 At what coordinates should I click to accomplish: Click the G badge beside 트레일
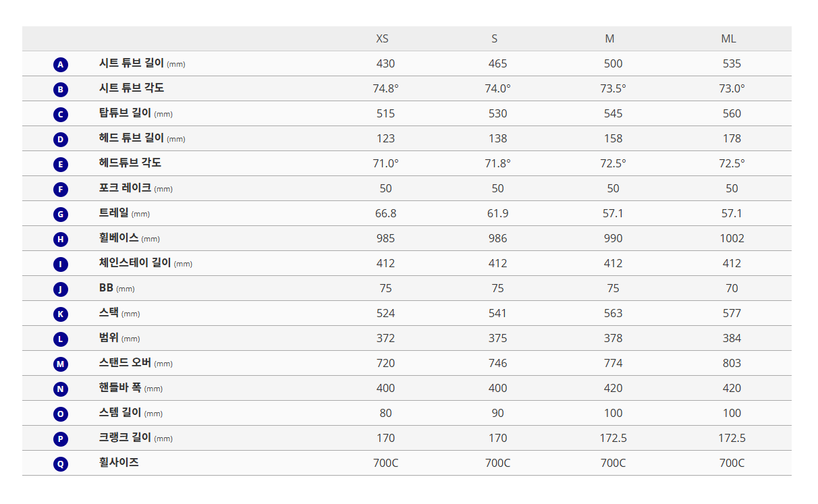pos(61,215)
